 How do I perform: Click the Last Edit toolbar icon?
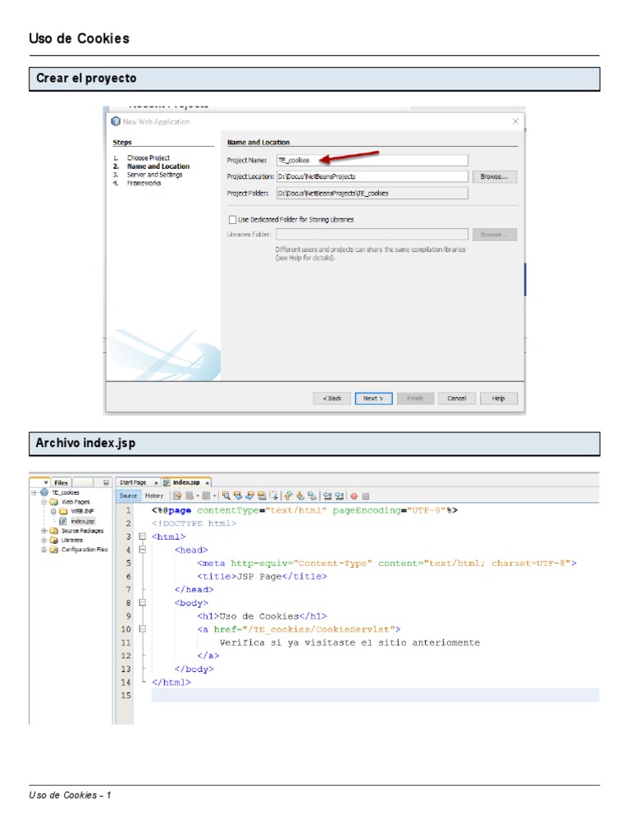177,495
